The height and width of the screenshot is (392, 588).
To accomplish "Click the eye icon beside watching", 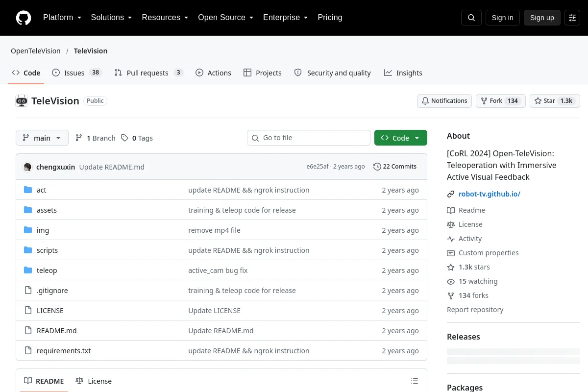I will 451,281.
